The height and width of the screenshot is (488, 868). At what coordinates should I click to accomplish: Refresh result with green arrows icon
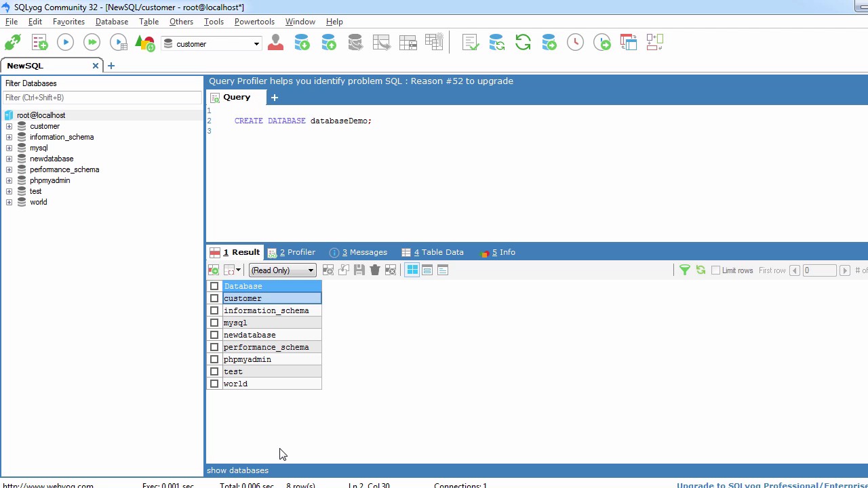coord(701,270)
